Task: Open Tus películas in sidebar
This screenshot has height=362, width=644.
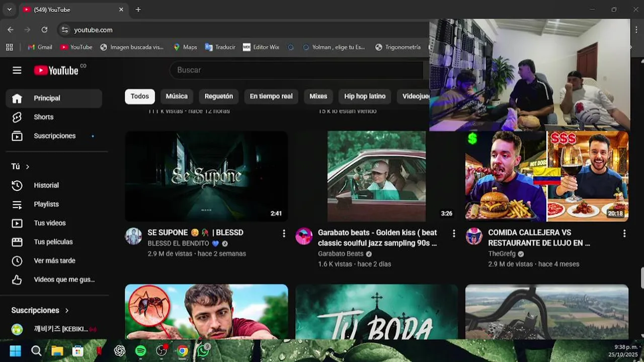Action: (x=54, y=242)
